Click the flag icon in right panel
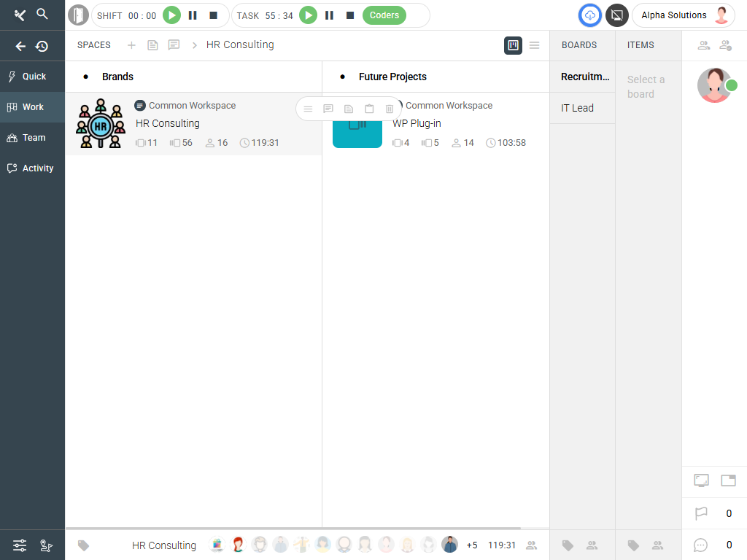This screenshot has width=747, height=560. click(x=701, y=513)
